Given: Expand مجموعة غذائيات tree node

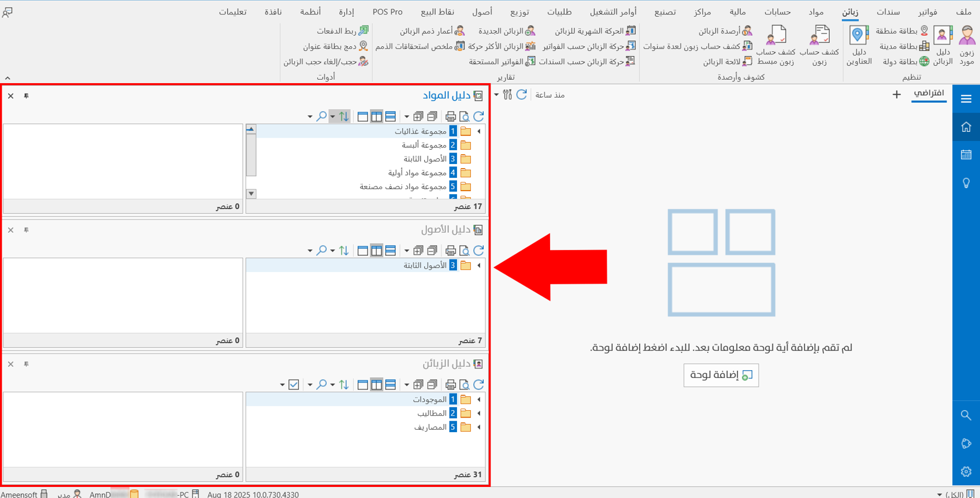Looking at the screenshot, I should [x=479, y=132].
